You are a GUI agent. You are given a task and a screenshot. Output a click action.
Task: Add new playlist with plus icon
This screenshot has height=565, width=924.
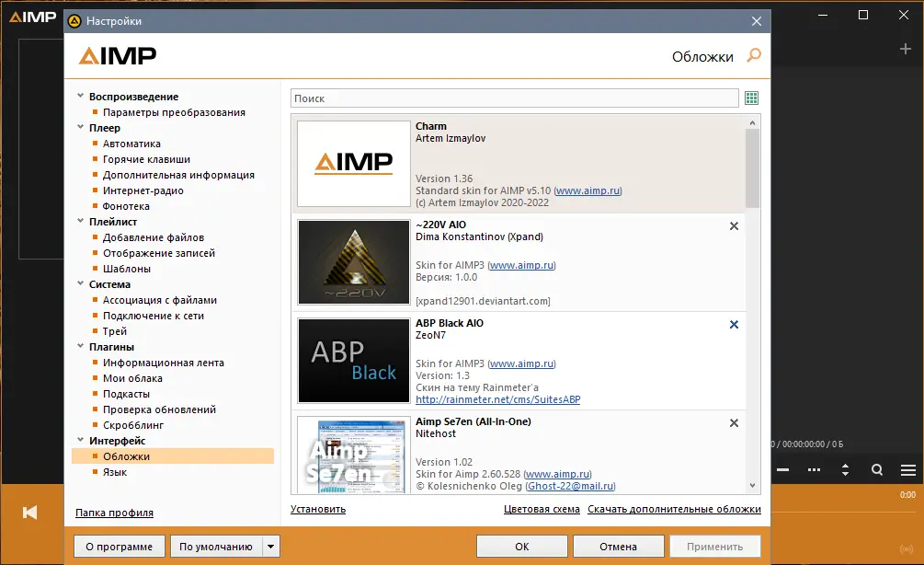(x=906, y=49)
